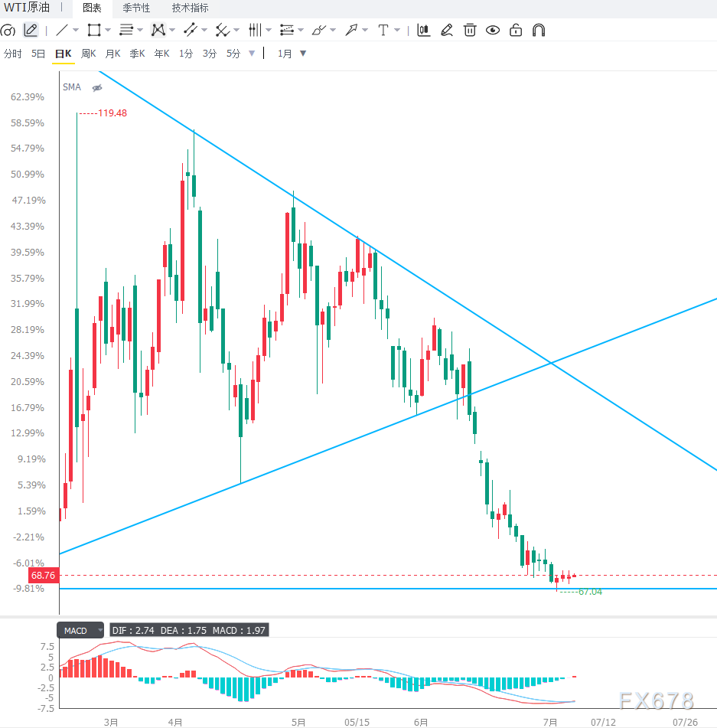Click the magnet snap icon
717x728 pixels.
point(539,30)
